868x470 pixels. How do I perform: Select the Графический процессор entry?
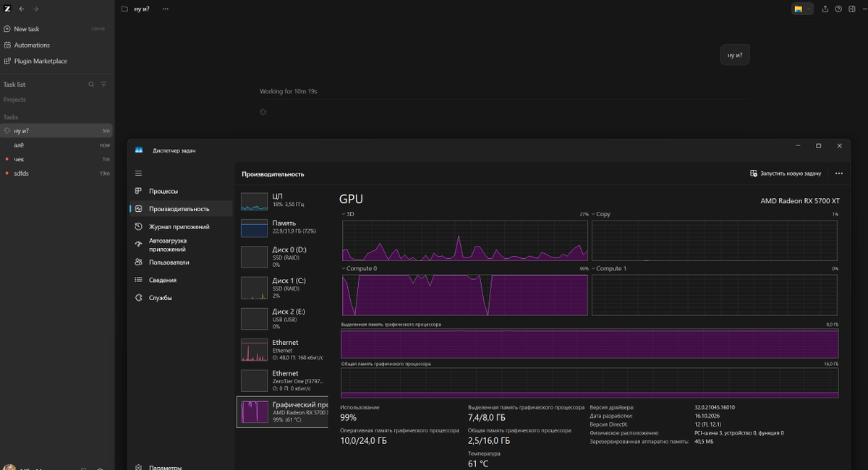point(282,412)
